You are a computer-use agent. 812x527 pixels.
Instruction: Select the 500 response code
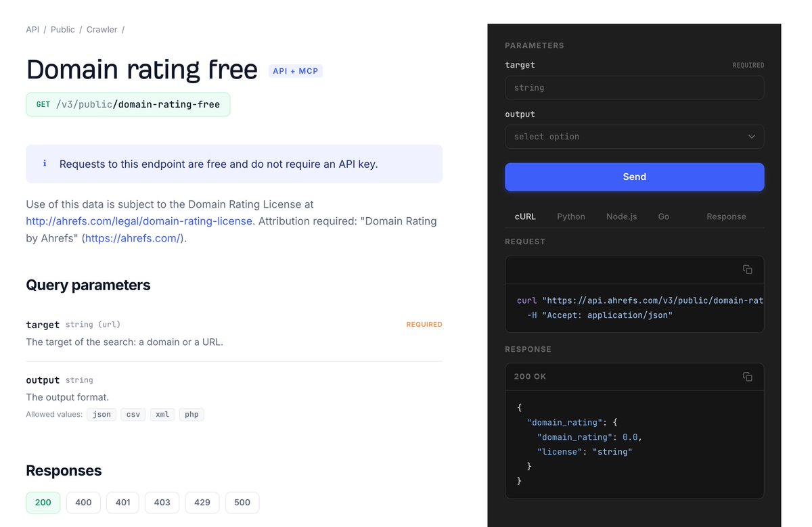(x=242, y=503)
